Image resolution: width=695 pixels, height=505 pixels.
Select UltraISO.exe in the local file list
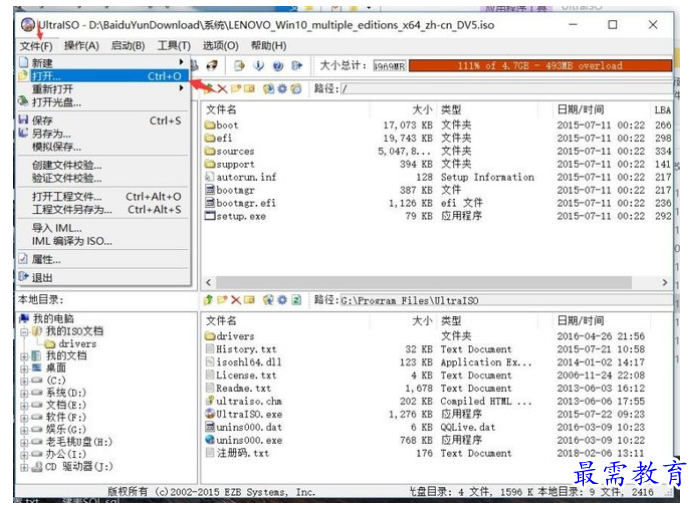(x=249, y=414)
